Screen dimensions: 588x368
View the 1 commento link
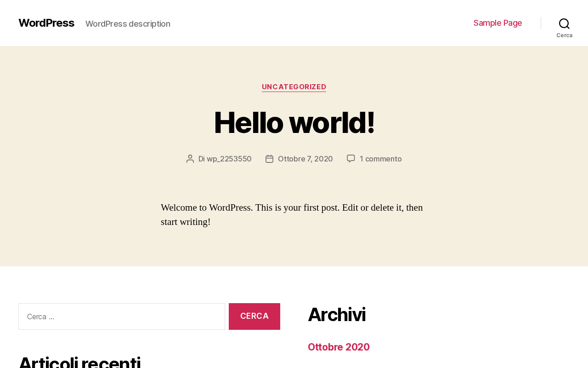click(381, 159)
